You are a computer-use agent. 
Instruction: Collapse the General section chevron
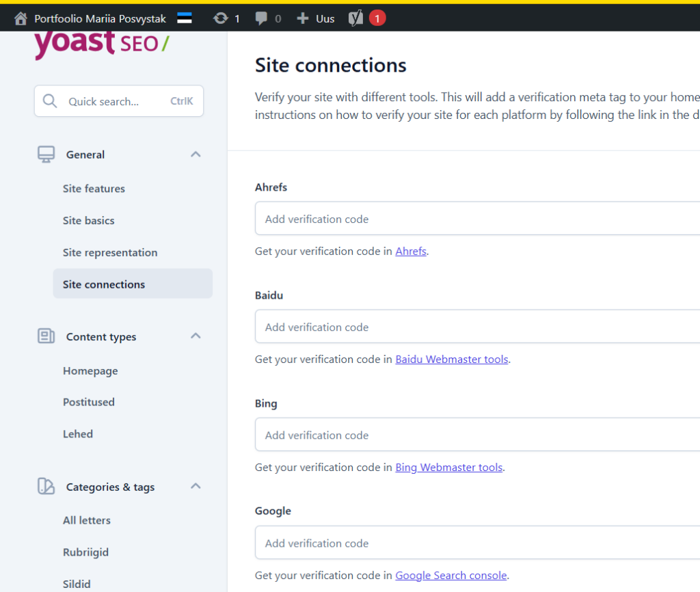tap(196, 154)
